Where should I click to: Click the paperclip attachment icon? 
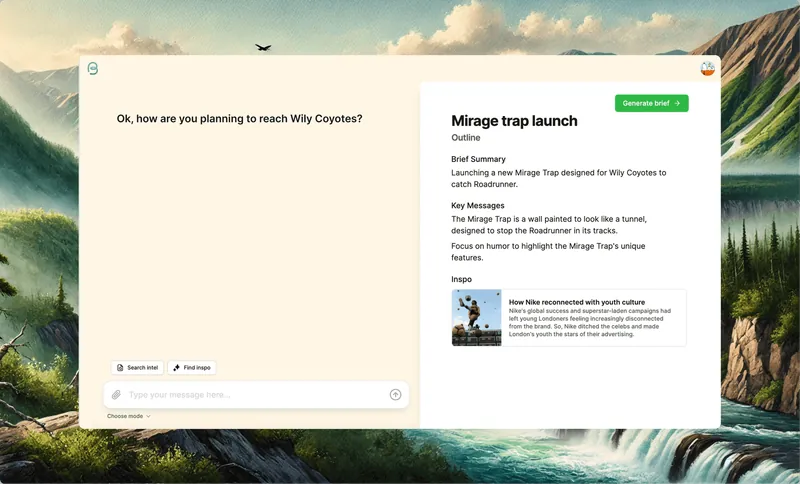tap(116, 395)
